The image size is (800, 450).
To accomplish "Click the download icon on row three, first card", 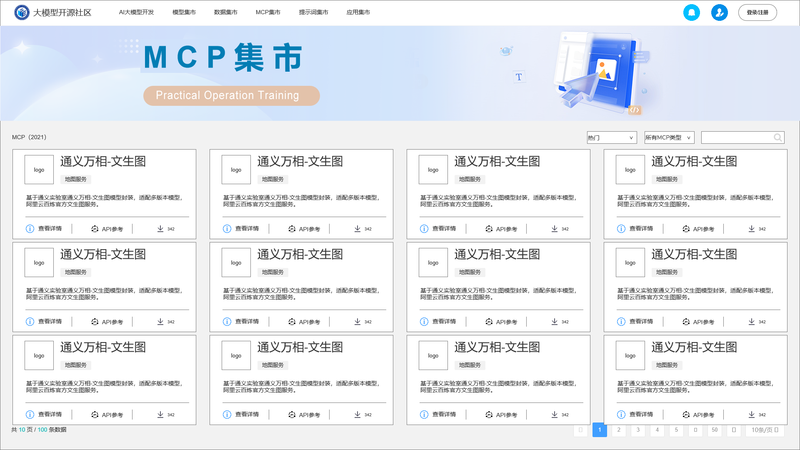I will click(x=160, y=414).
